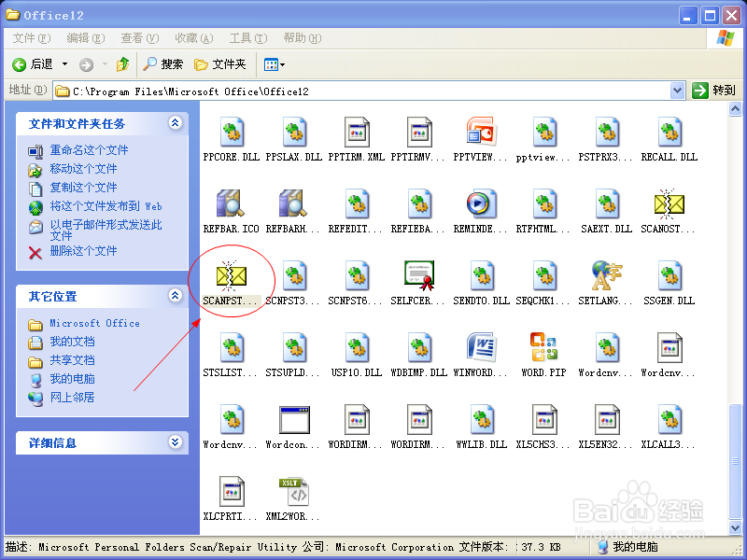Select the WINWORD application icon
This screenshot has width=747, height=560.
pos(482,347)
